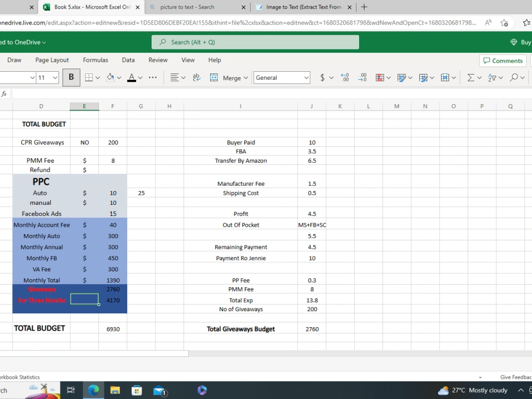Expand the fill color dropdown arrow
The height and width of the screenshot is (399, 532).
[119, 78]
